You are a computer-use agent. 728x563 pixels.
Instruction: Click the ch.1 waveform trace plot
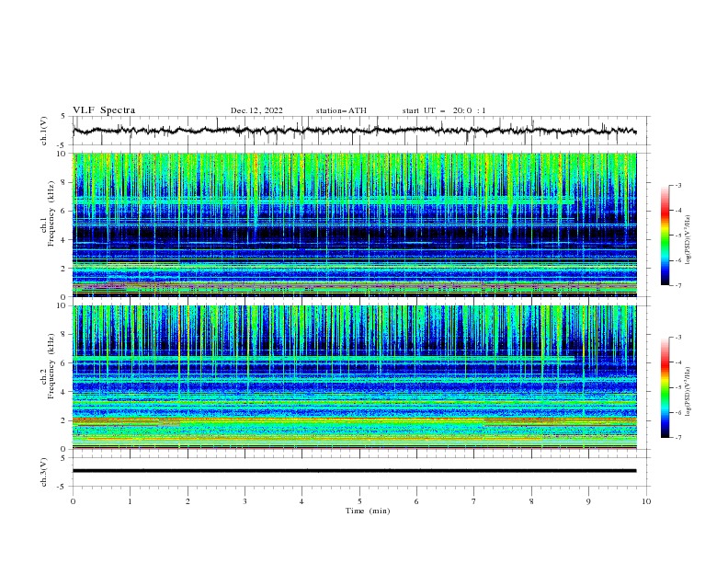click(355, 131)
